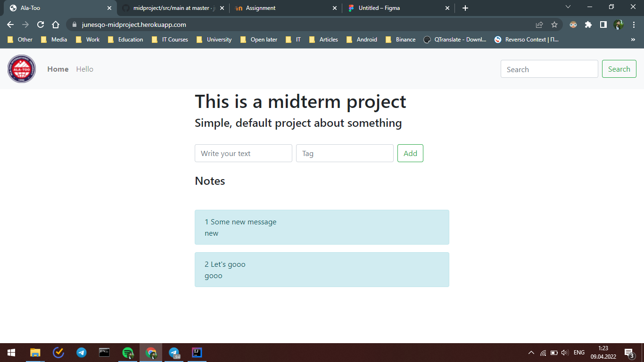Open IntelliJ IDEA from the taskbar
This screenshot has height=362, width=644.
point(197,352)
